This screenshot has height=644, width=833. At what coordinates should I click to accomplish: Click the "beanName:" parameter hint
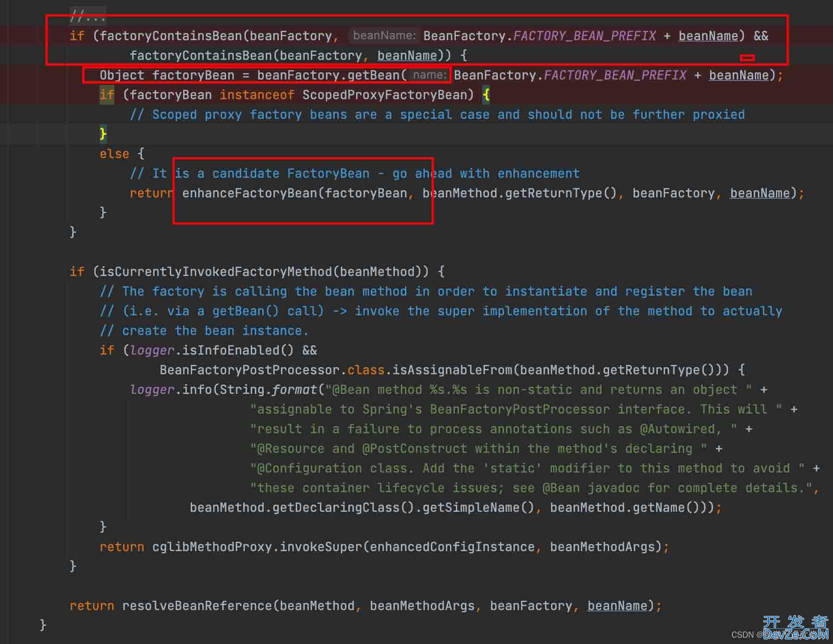coord(384,35)
